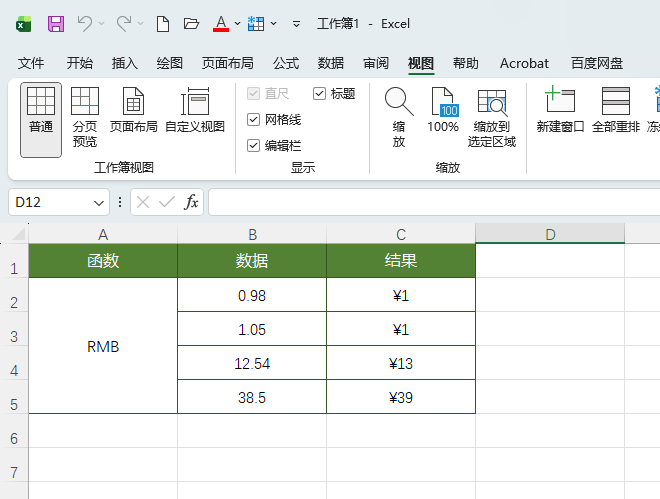Click the Redo arrow icon

tap(124, 24)
